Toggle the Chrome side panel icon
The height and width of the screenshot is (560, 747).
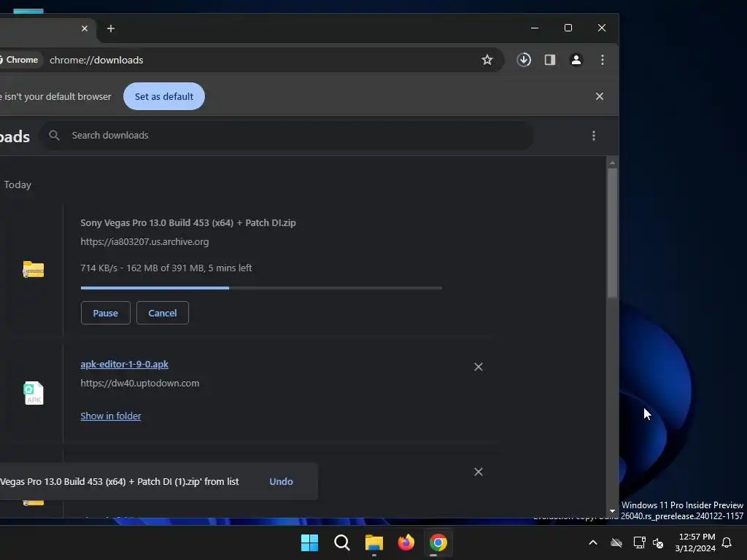550,60
